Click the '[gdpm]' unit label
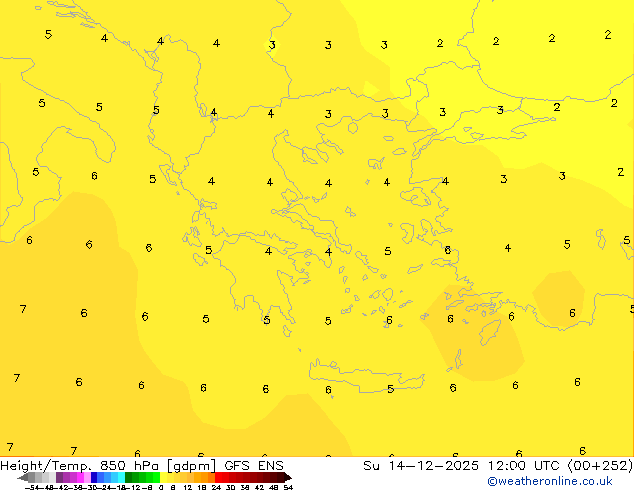Screen dimensions: 634x490 [x=191, y=466]
